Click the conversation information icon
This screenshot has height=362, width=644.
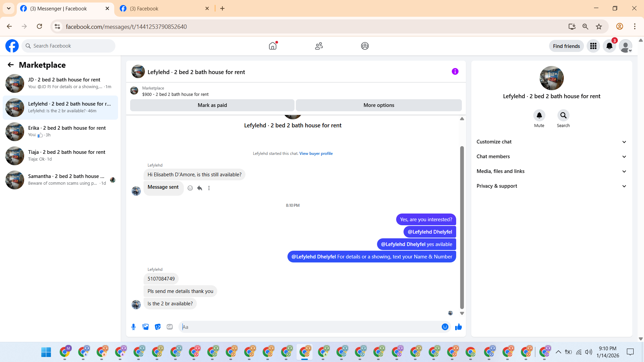click(x=455, y=71)
